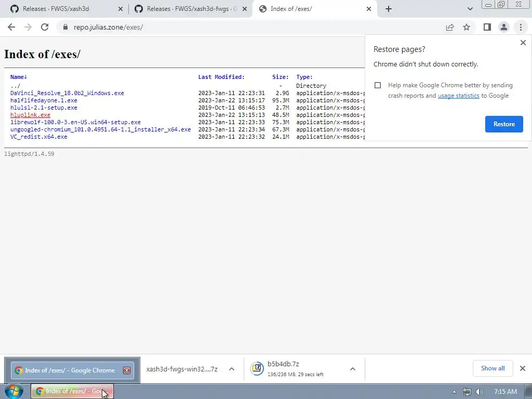532x399 pixels.
Task: Click the lighttpd/1.4.59 footer text
Action: (x=29, y=154)
